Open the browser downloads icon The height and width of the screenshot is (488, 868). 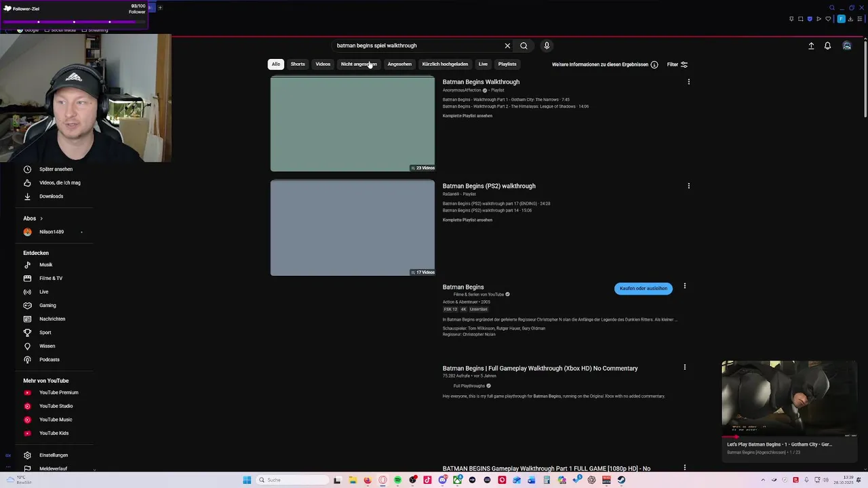click(x=850, y=19)
